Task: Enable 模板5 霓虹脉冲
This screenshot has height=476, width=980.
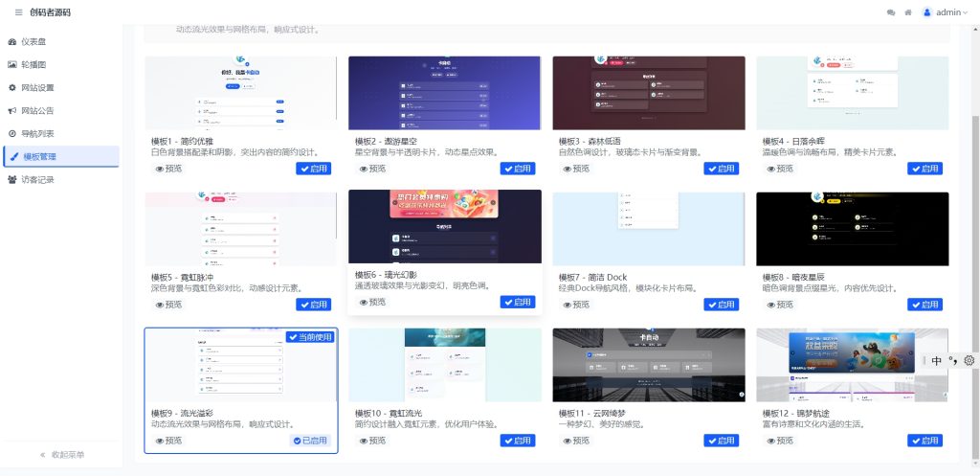Action: pos(314,305)
